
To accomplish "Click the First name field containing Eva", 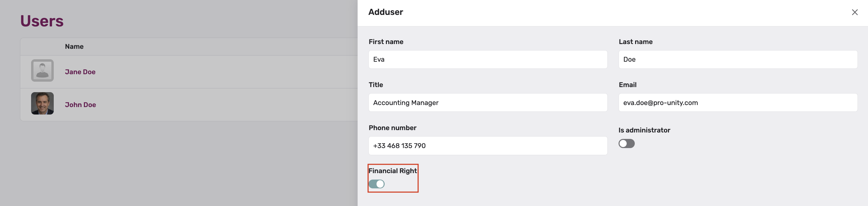I will click(488, 60).
